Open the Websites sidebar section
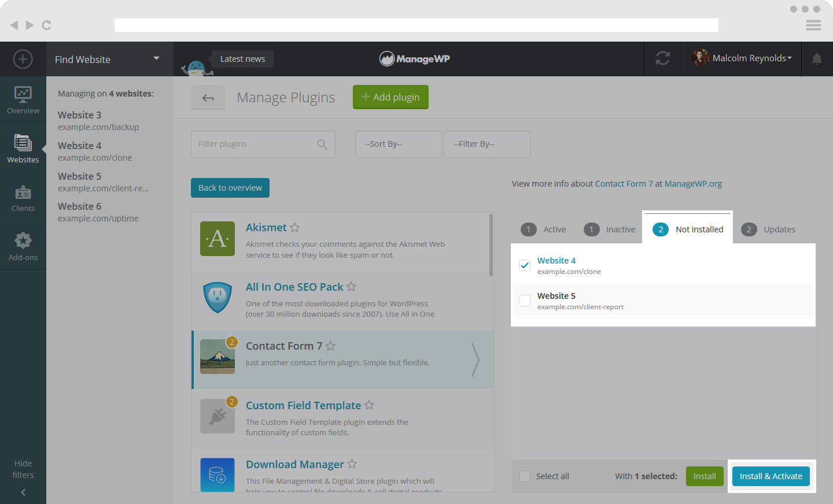Screen dimensions: 833x504 pos(23,150)
